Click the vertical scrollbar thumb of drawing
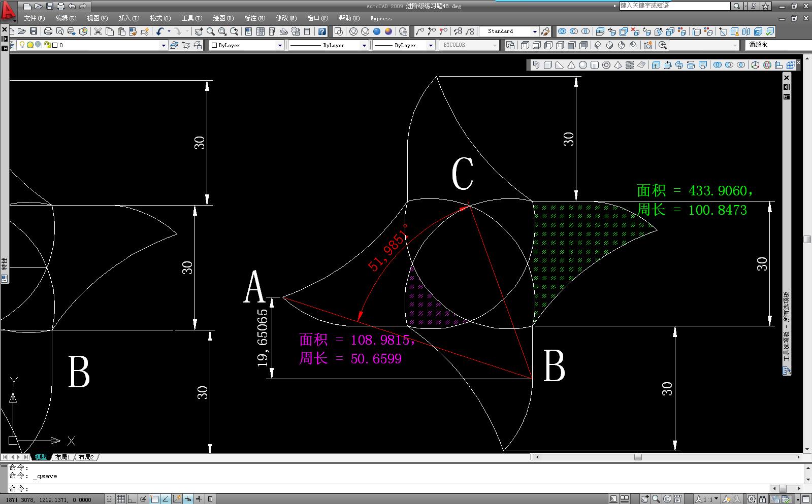 coord(807,240)
